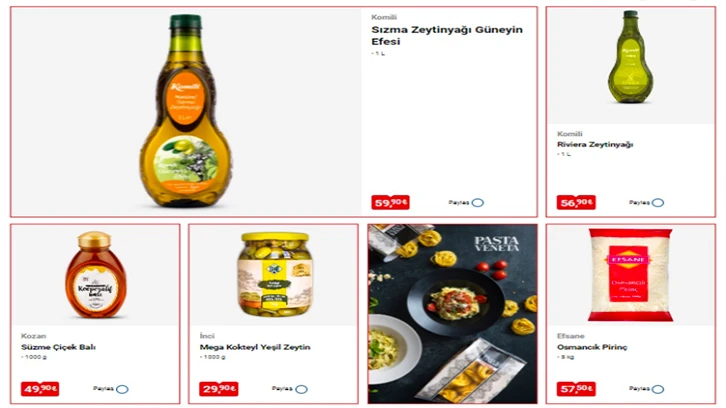This screenshot has width=726, height=408.
Task: Click the Paylaş circle icon for Süzme Çiçek Balı
Action: [x=122, y=389]
